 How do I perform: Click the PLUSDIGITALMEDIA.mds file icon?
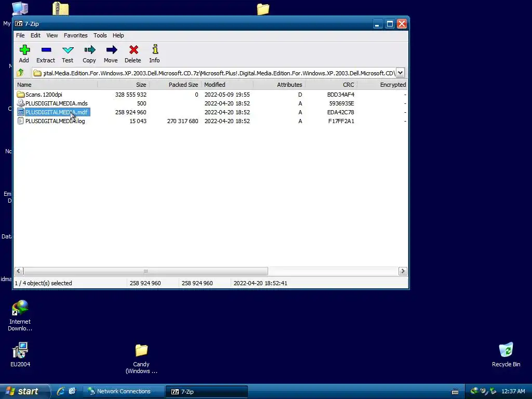(x=20, y=103)
